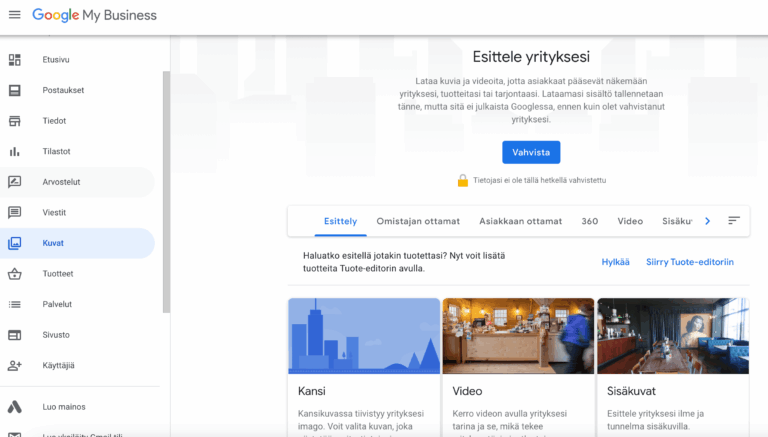Click the Arvostelut reviews icon

point(15,182)
